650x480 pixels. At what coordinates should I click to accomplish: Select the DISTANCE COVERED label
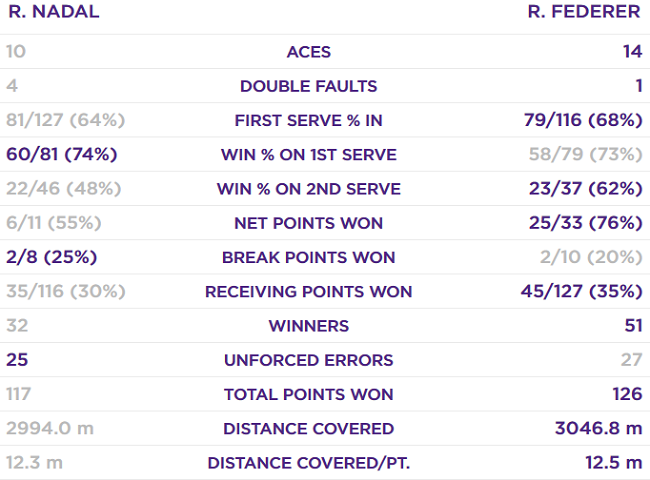(308, 429)
